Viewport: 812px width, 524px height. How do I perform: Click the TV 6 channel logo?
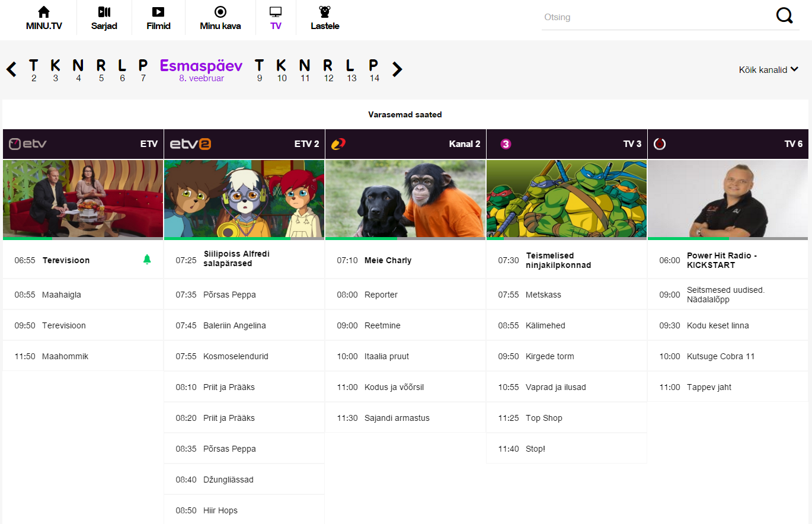click(659, 144)
